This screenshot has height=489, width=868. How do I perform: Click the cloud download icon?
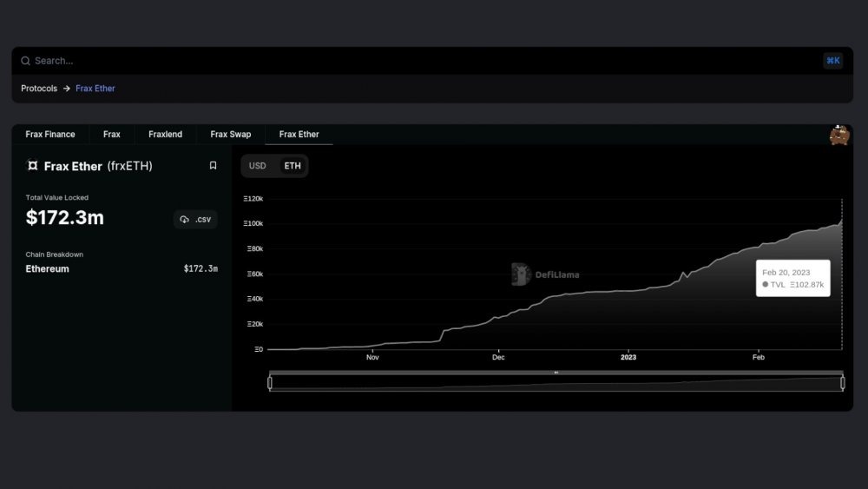point(184,220)
